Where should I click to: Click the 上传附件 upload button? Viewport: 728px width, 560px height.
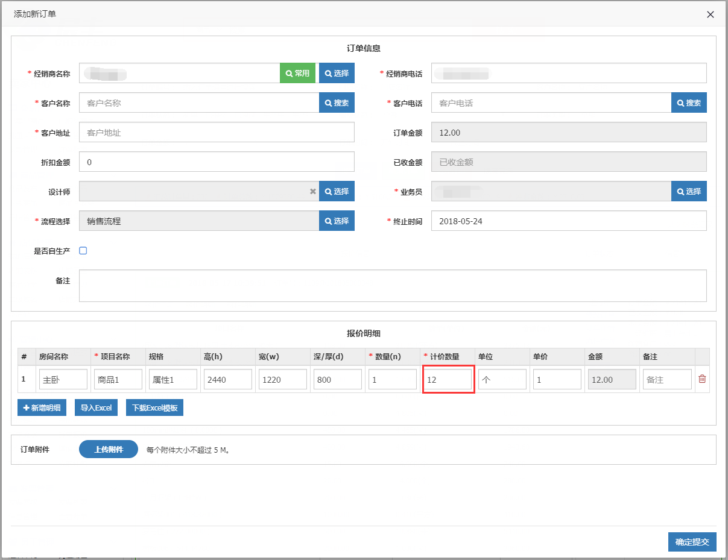point(109,449)
